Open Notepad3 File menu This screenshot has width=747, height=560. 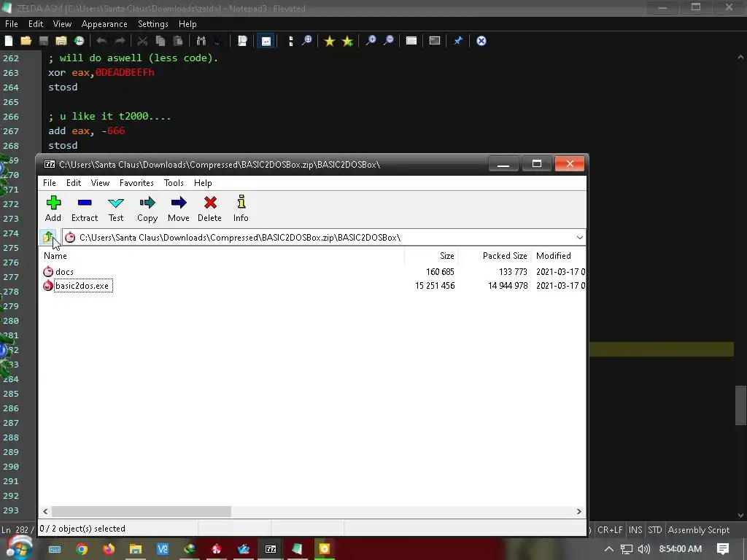click(x=12, y=24)
